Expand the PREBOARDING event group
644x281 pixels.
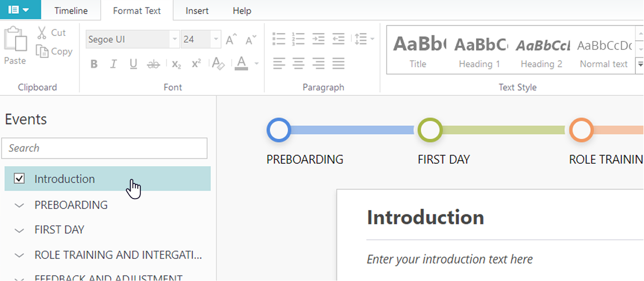20,205
